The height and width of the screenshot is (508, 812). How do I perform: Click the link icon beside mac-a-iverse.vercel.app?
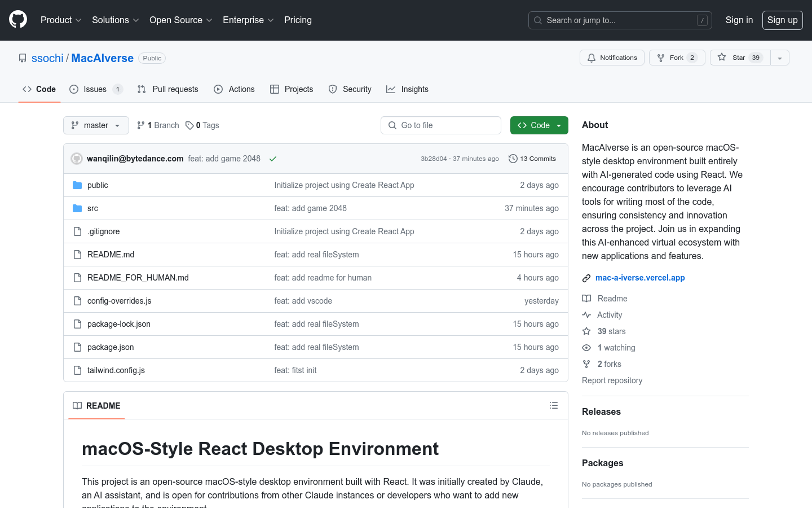click(x=586, y=278)
